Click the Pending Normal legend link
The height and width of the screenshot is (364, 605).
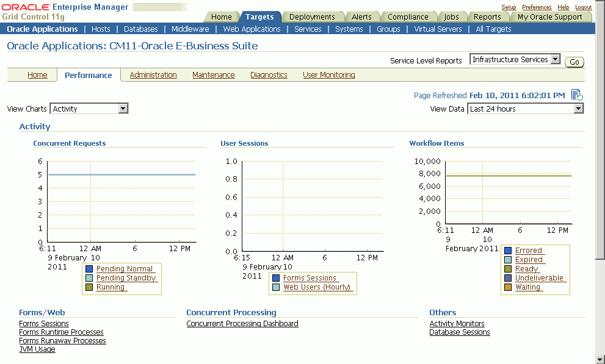(x=125, y=269)
